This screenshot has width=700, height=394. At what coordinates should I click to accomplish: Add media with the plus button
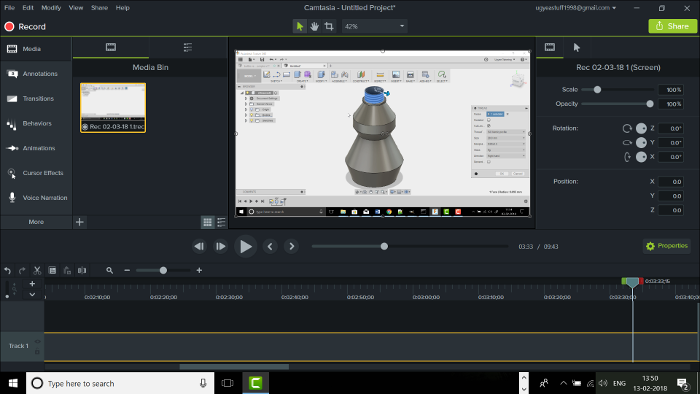tap(79, 222)
